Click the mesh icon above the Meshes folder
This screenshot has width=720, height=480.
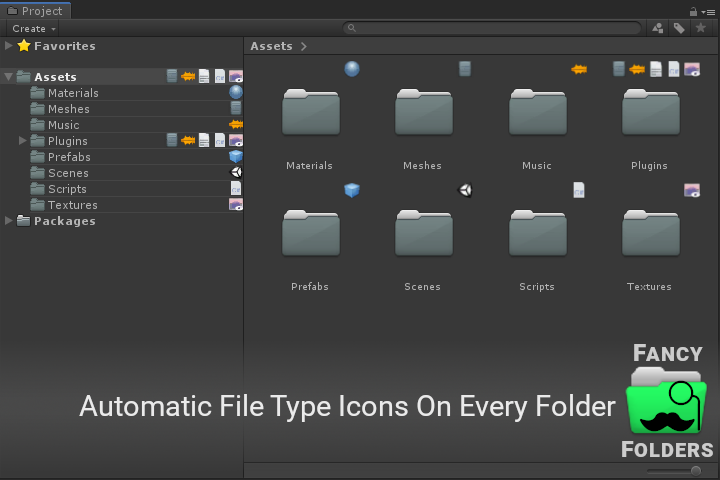coord(465,69)
